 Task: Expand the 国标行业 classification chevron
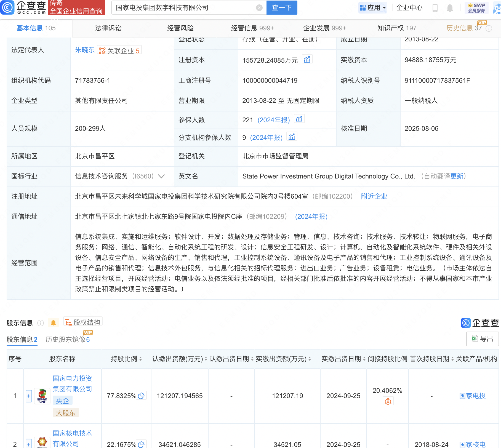click(161, 176)
